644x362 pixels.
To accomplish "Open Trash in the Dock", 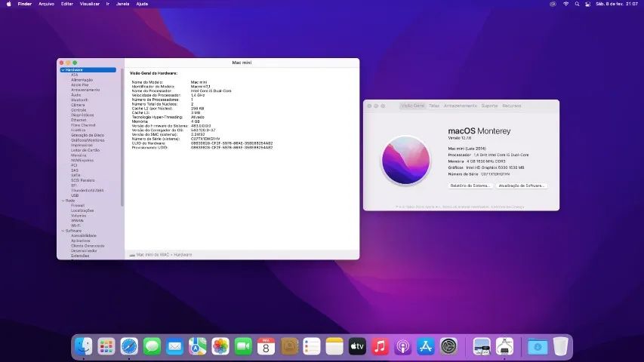I will tap(560, 347).
